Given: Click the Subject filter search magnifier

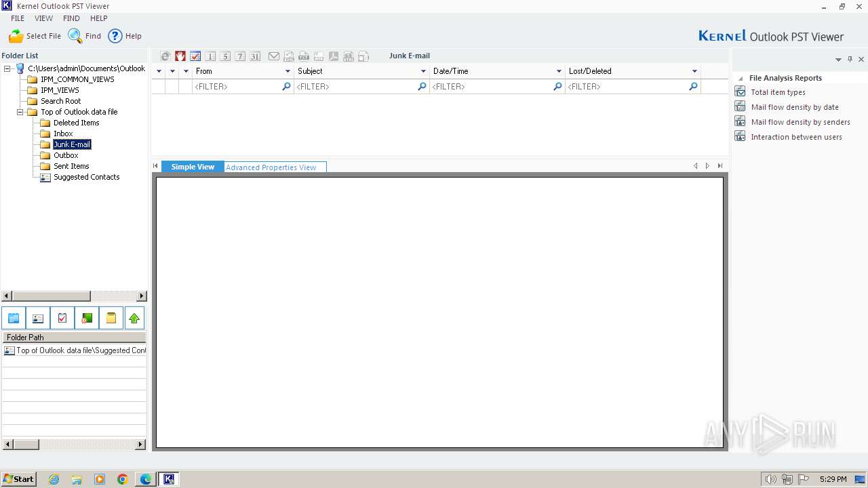Looking at the screenshot, I should (x=422, y=87).
